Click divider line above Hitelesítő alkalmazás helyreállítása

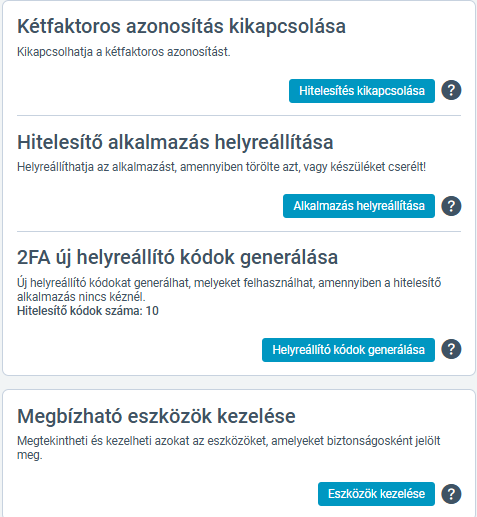tap(239, 116)
